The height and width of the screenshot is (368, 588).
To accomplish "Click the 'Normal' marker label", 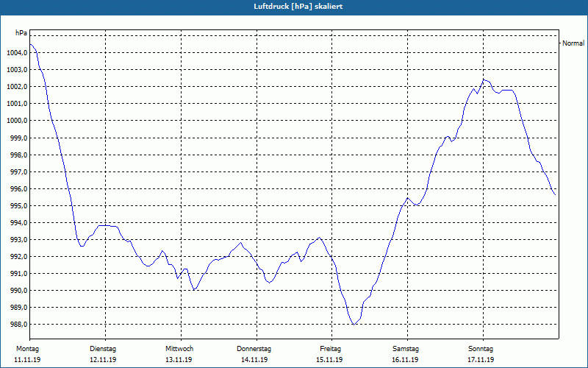I will 573,43.
